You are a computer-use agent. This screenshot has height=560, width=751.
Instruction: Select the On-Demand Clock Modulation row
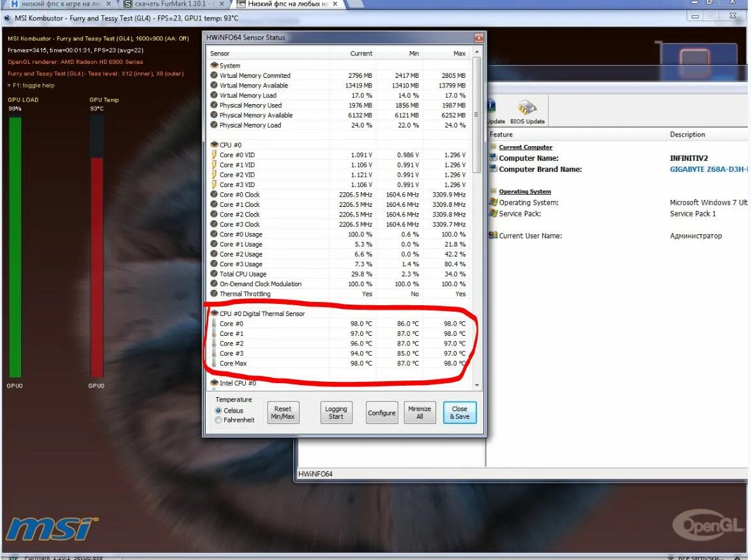(338, 284)
